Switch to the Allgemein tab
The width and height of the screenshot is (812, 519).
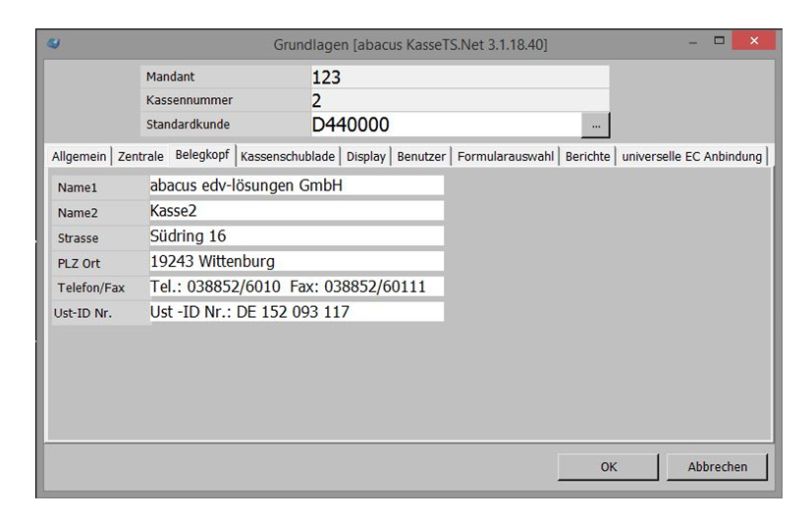point(81,156)
